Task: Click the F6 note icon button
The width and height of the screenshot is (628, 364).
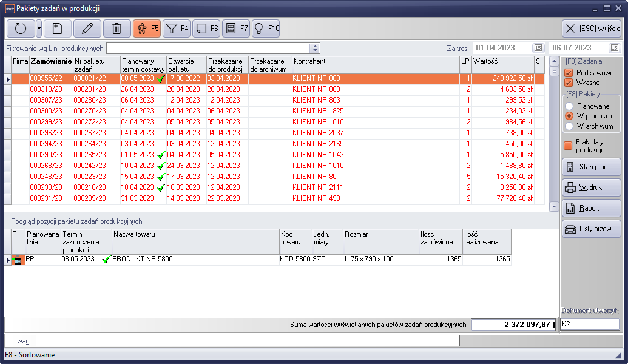Action: point(206,29)
